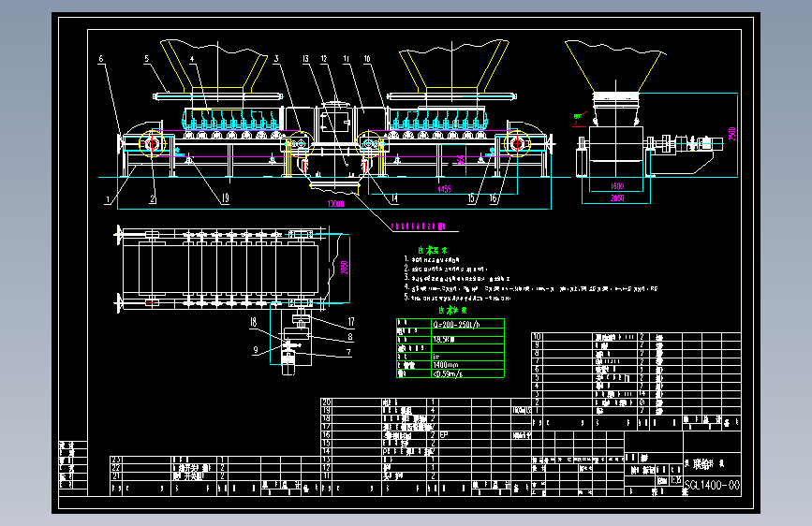The width and height of the screenshot is (812, 526).
Task: Click balloon number 17 in the plan view
Action: (351, 322)
